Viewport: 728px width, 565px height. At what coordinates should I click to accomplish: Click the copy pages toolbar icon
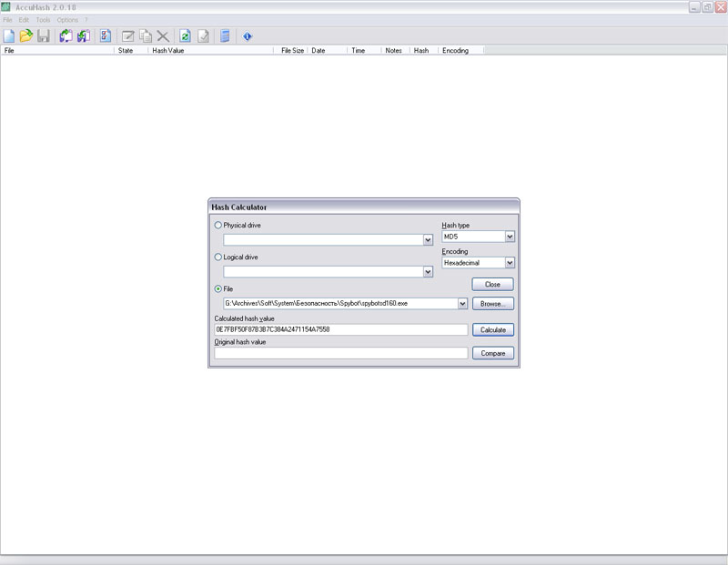tap(146, 36)
